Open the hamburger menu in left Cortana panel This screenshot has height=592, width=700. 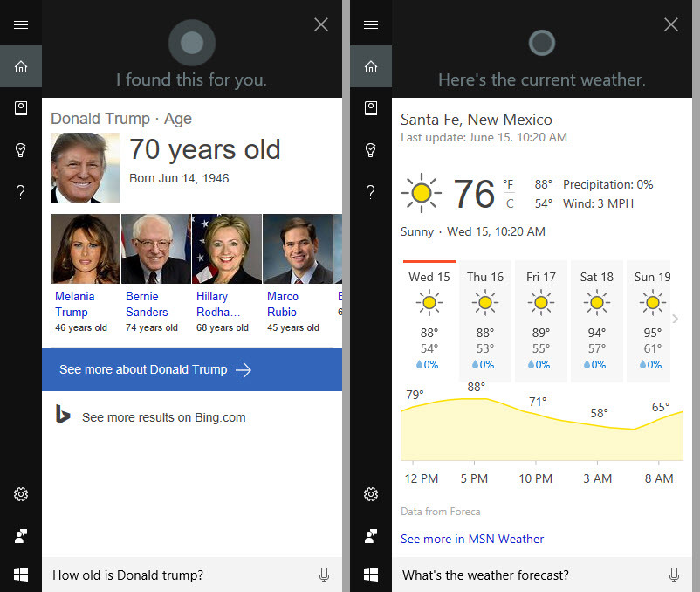[21, 24]
